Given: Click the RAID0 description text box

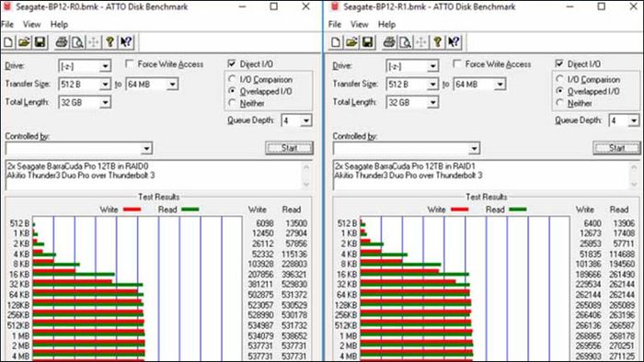Looking at the screenshot, I should coord(155,175).
